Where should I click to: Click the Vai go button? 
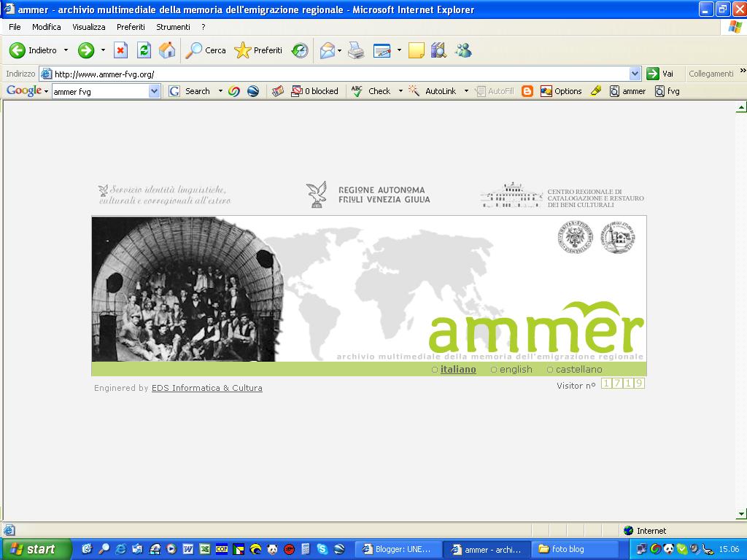pyautogui.click(x=660, y=74)
